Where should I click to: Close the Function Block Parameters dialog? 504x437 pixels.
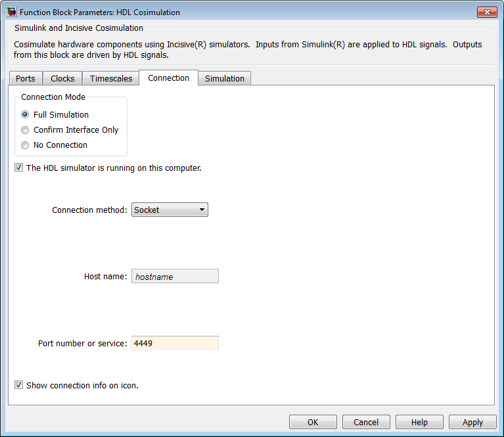(487, 12)
